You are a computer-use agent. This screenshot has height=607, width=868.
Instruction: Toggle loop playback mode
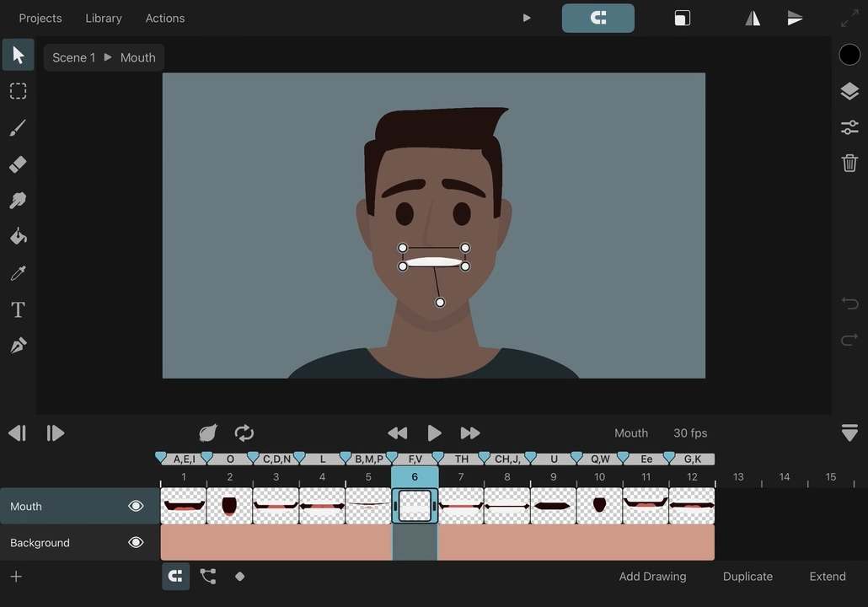click(x=244, y=432)
